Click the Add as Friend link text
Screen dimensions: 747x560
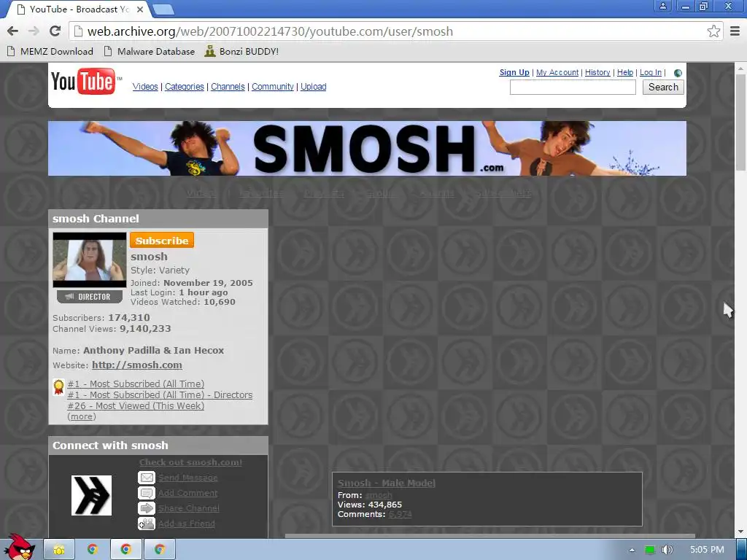coord(186,524)
